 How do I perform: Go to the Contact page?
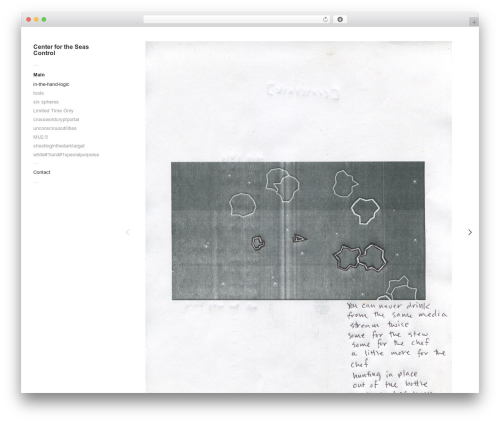tap(42, 172)
